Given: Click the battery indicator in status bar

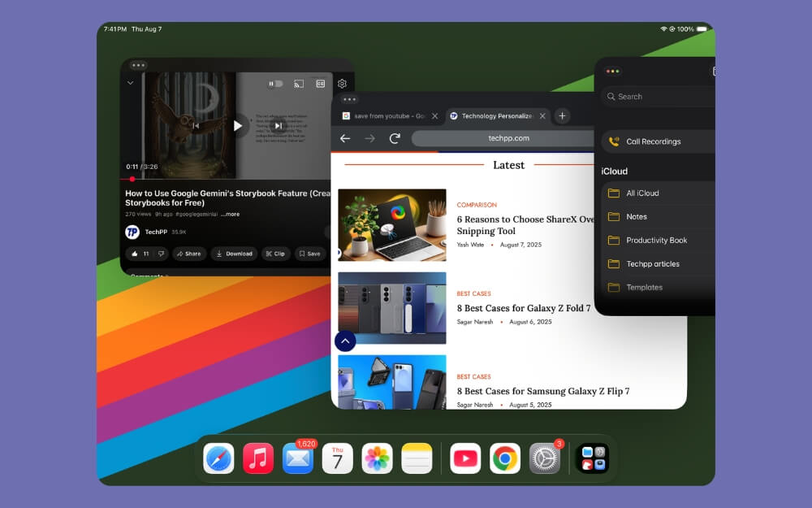Looking at the screenshot, I should [702, 29].
